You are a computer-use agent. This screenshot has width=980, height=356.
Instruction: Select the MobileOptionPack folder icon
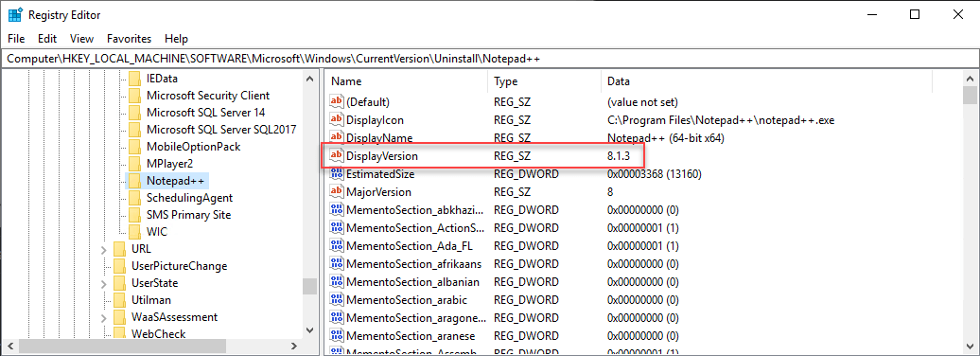134,147
